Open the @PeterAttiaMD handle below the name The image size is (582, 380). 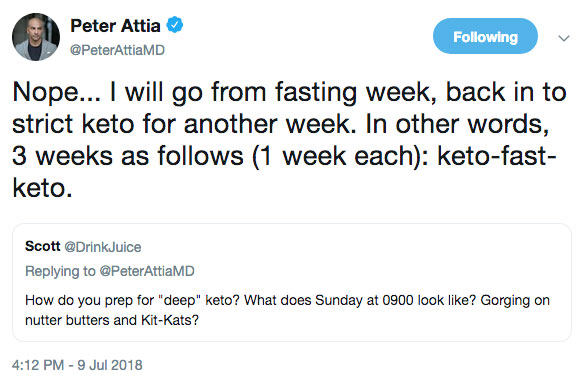117,50
